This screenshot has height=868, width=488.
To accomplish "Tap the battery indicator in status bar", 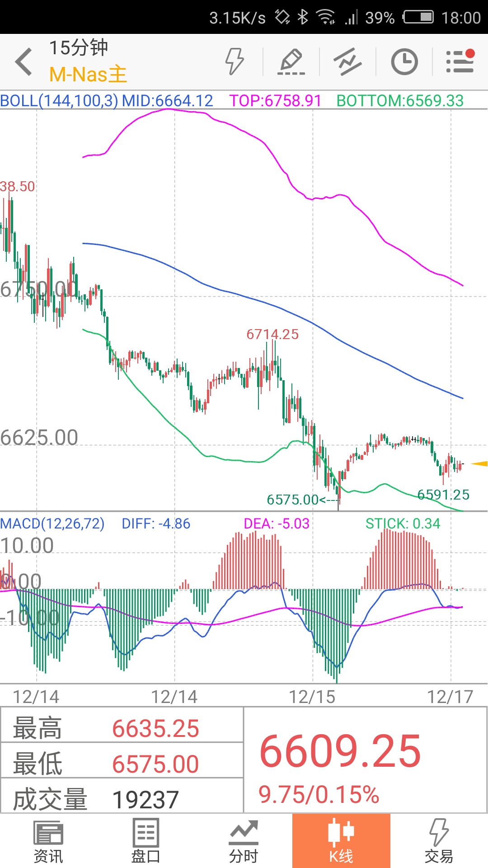I will (x=418, y=18).
